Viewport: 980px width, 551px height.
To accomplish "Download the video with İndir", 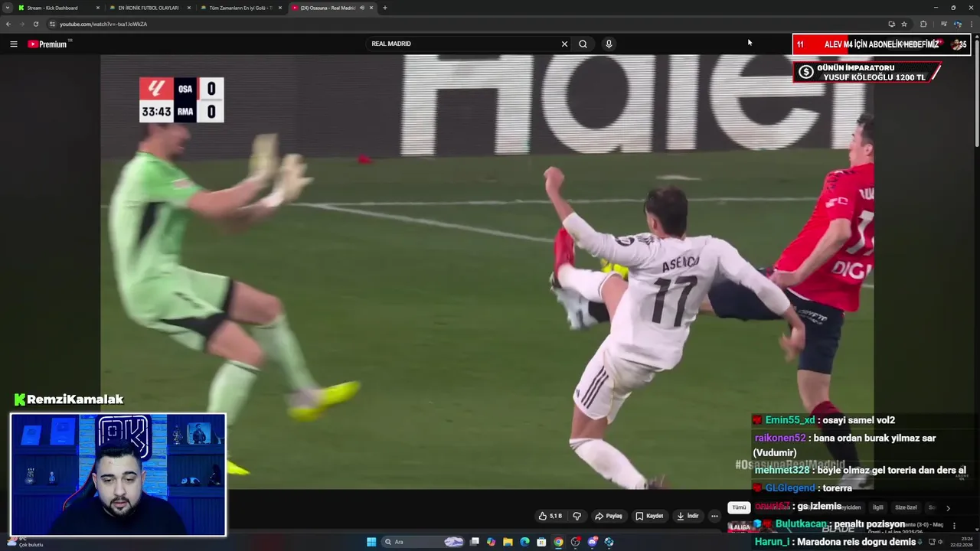I will click(688, 516).
